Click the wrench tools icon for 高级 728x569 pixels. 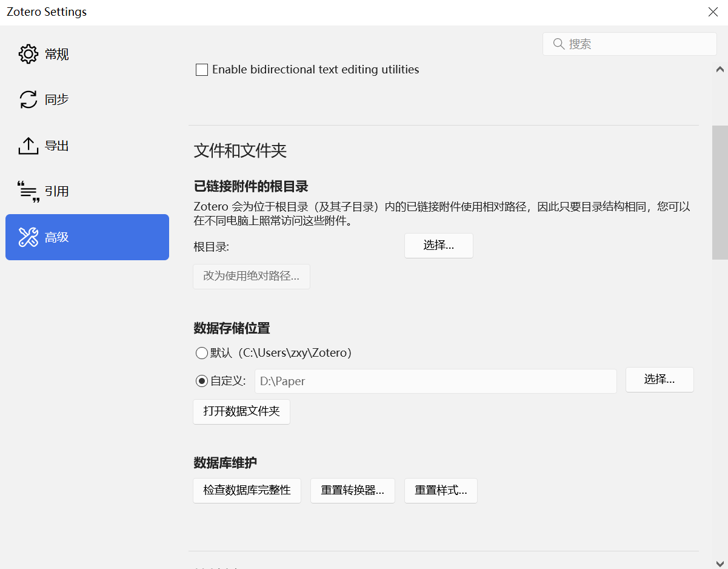28,237
